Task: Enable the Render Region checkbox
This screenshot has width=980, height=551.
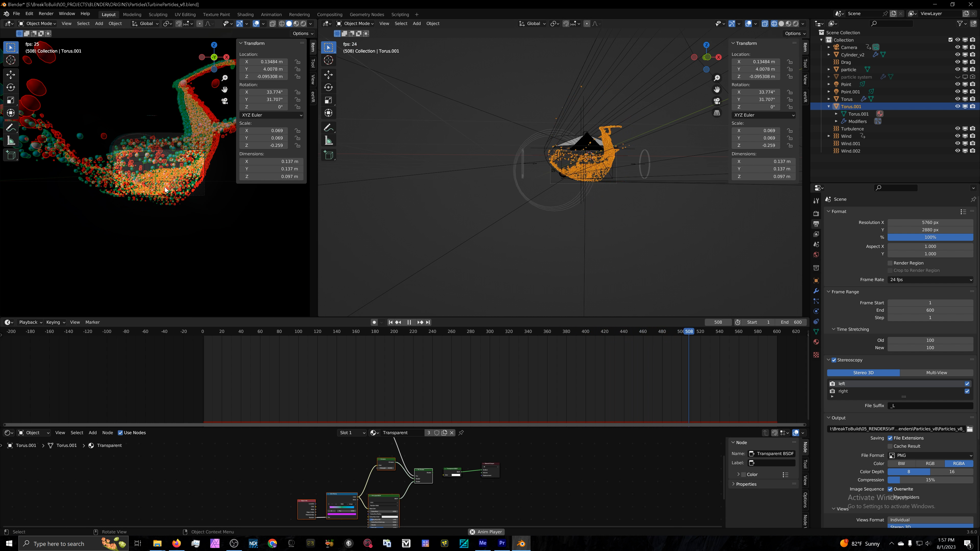Action: (890, 263)
